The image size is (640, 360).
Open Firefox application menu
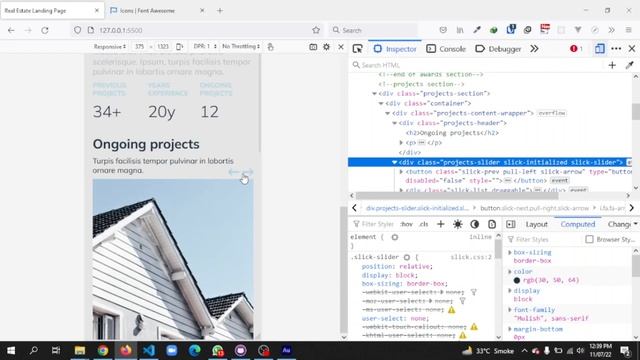(x=629, y=30)
